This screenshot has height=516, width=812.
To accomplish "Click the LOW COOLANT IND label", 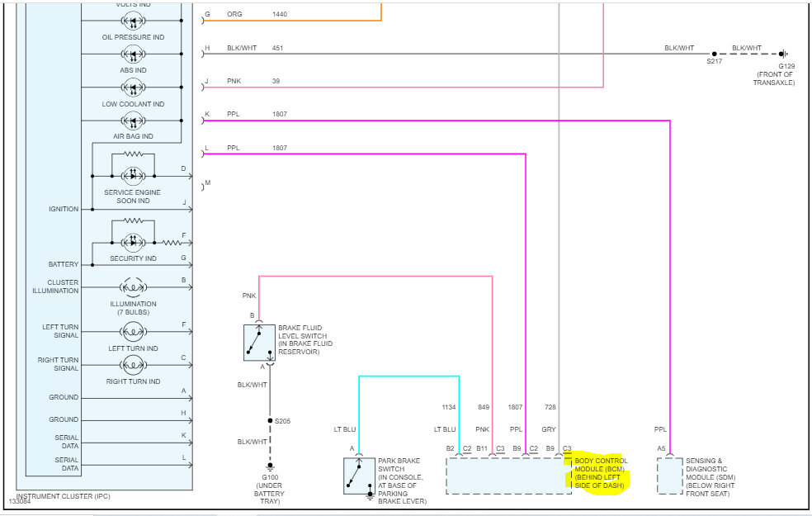I will click(x=133, y=104).
